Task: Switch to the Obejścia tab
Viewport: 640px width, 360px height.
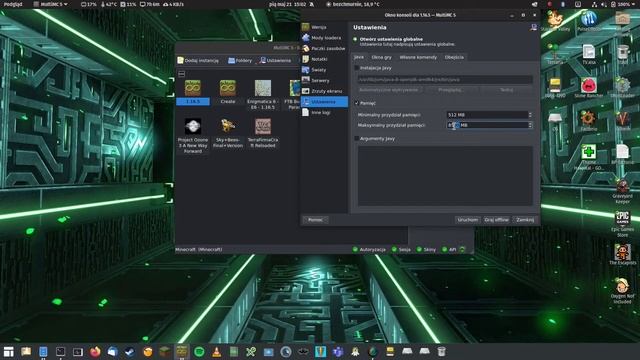Action: coord(454,57)
